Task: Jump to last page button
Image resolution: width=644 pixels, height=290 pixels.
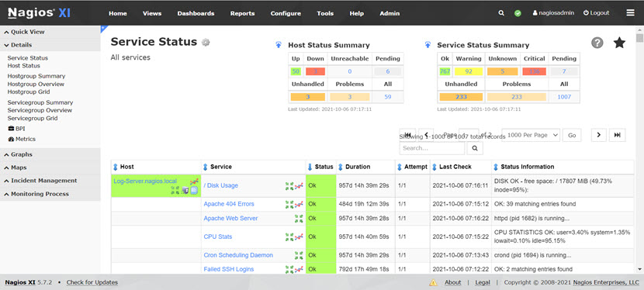Action: tap(618, 135)
